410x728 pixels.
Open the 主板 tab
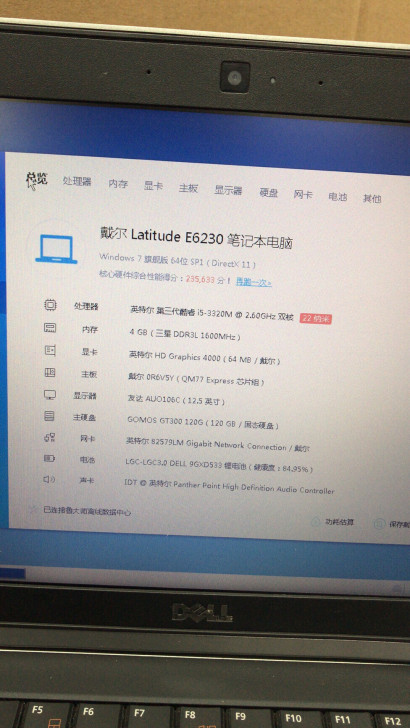point(189,188)
